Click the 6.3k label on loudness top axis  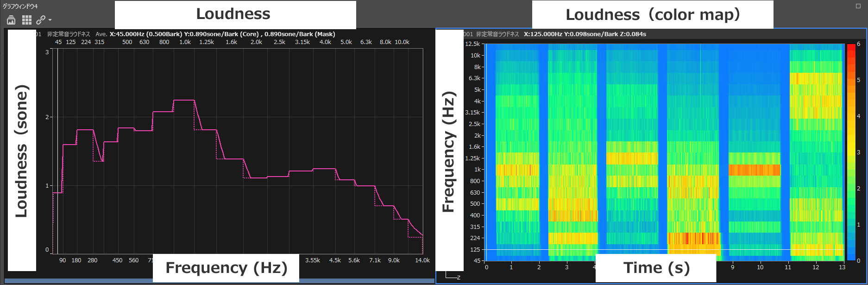tap(366, 42)
